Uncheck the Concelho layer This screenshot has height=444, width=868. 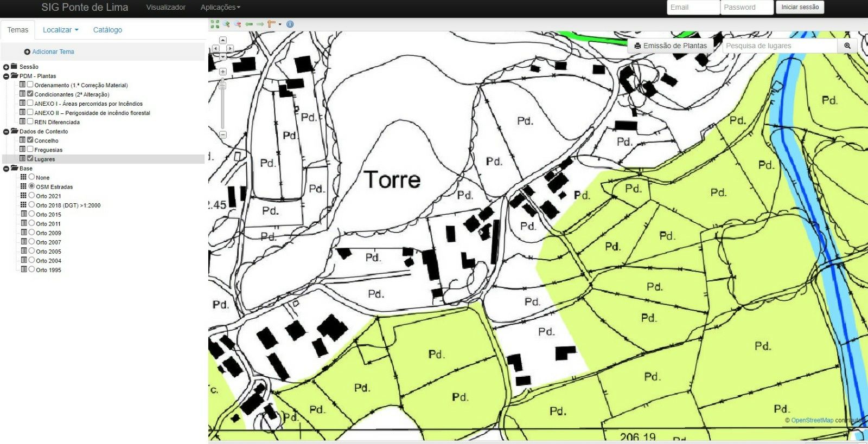(30, 140)
